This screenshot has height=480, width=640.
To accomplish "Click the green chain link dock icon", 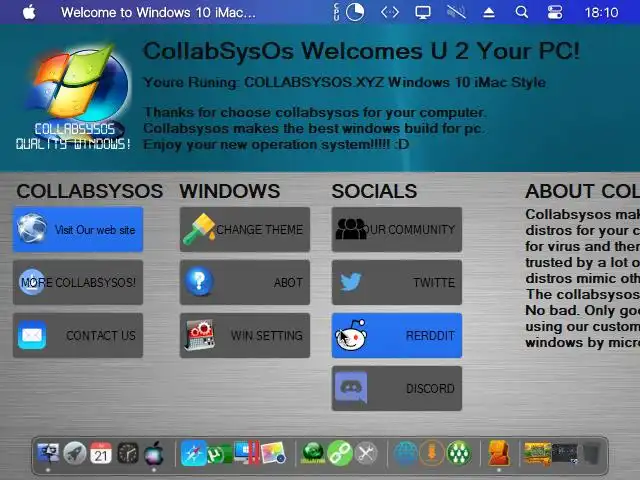I will (x=340, y=453).
